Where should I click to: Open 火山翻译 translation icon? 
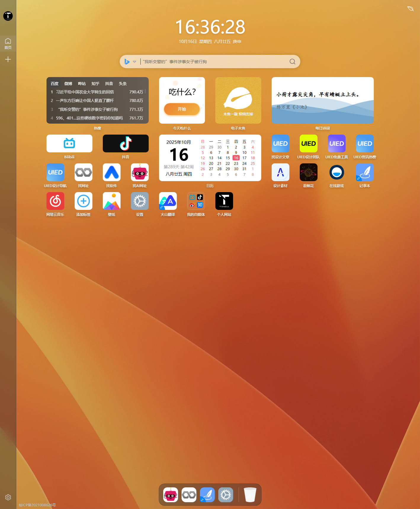168,201
